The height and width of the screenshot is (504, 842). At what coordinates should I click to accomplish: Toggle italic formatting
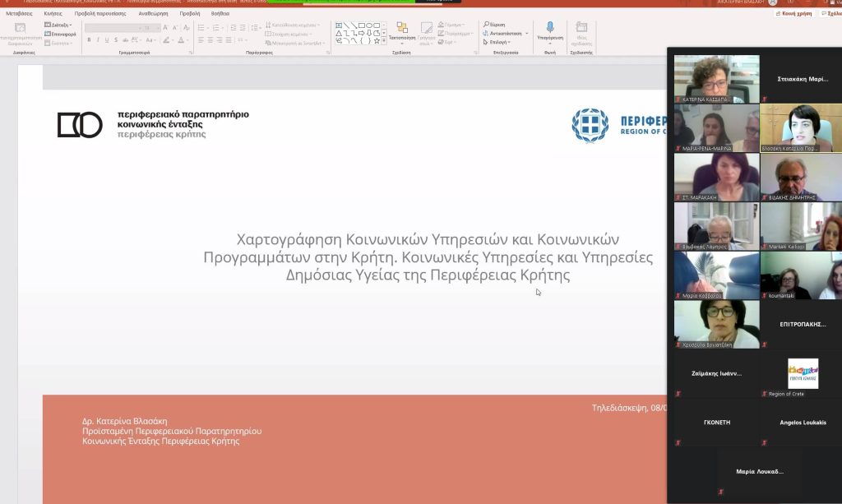point(98,40)
